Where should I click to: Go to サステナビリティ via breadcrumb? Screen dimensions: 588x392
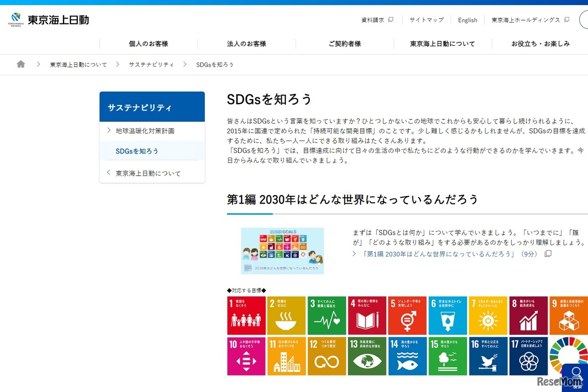[151, 64]
